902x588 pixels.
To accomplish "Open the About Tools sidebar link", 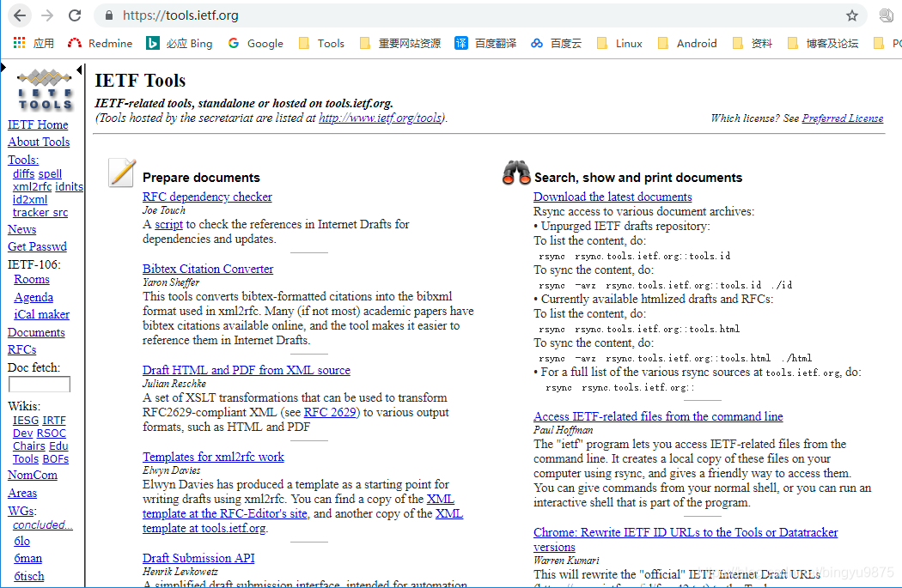I will pos(39,142).
